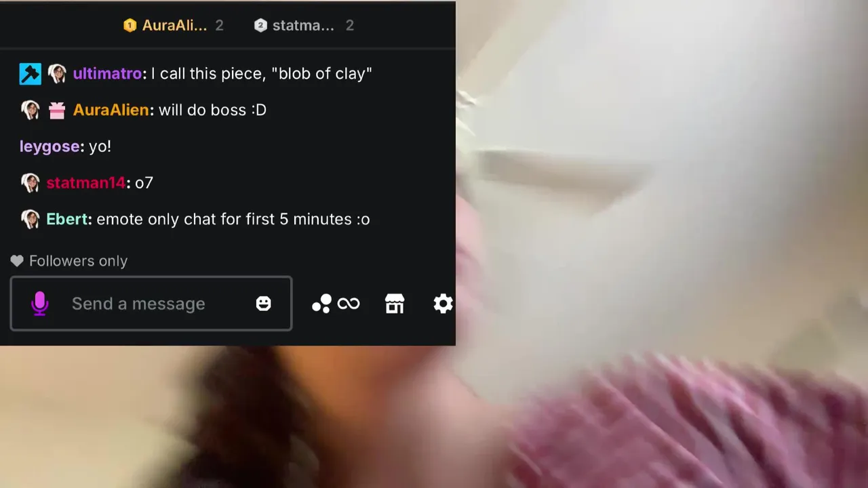The width and height of the screenshot is (868, 488).
Task: Click ultimatro's moderator sword badge
Action: [31, 74]
